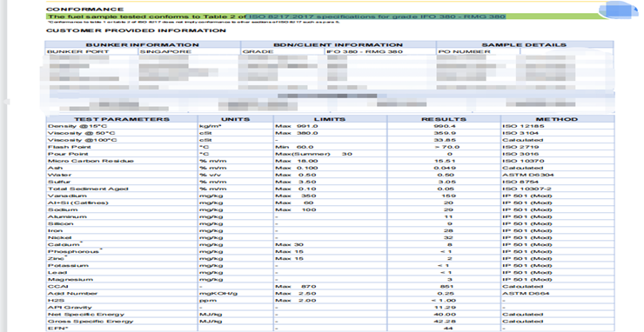Image resolution: width=644 pixels, height=332 pixels.
Task: Click the viscosity result 359.9
Action: (x=445, y=133)
